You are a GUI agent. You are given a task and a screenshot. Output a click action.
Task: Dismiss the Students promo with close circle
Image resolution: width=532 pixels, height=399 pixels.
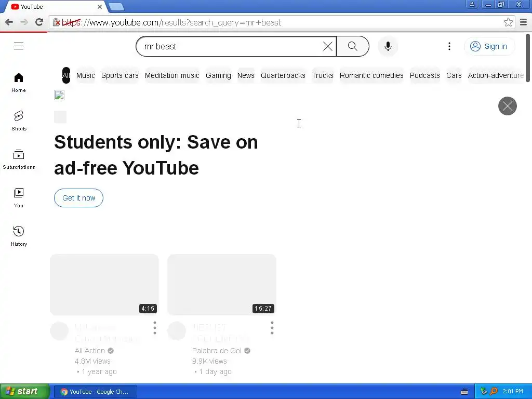[507, 106]
